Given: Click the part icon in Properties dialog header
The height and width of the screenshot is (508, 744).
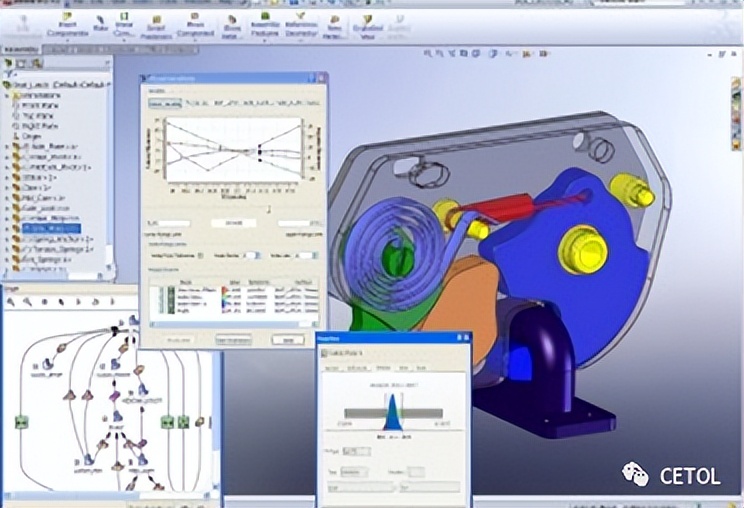Looking at the screenshot, I should pyautogui.click(x=326, y=353).
